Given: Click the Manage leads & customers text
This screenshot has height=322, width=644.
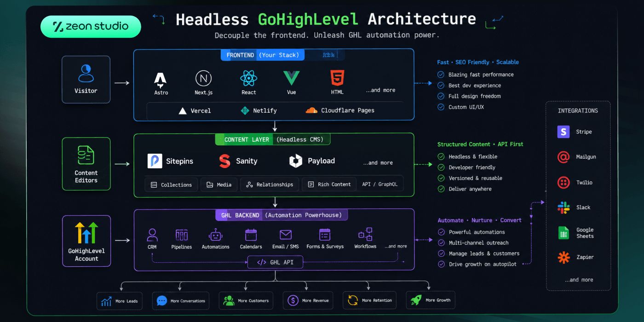Looking at the screenshot, I should pyautogui.click(x=484, y=253).
